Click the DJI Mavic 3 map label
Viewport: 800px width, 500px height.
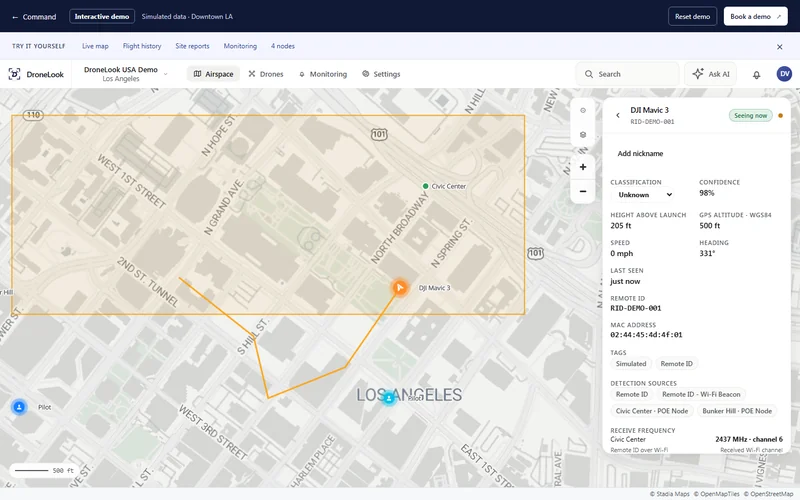434,288
